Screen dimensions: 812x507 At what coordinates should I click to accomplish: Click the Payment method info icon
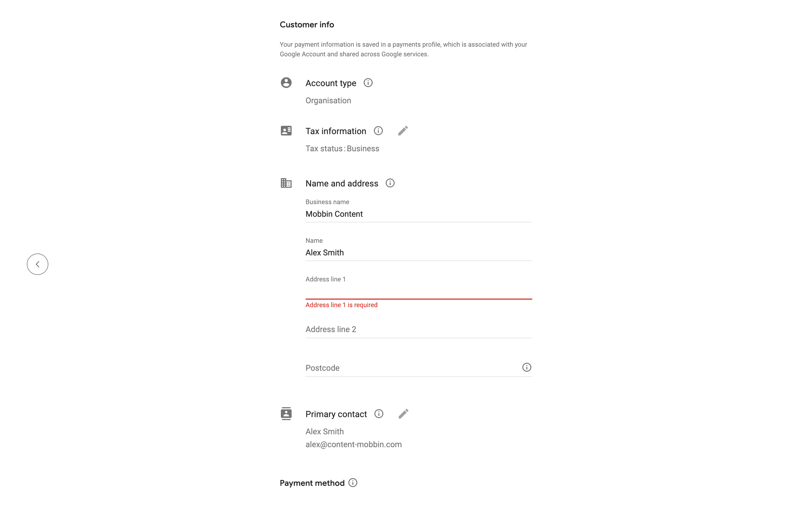(353, 483)
